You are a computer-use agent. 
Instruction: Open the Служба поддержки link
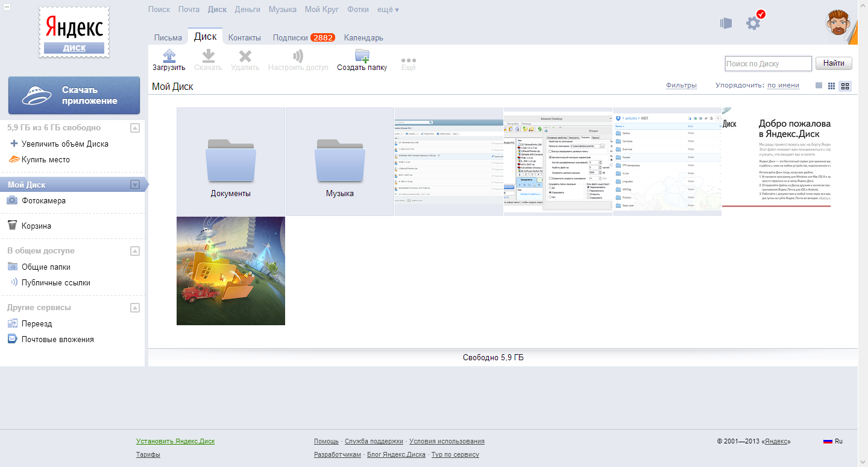374,441
